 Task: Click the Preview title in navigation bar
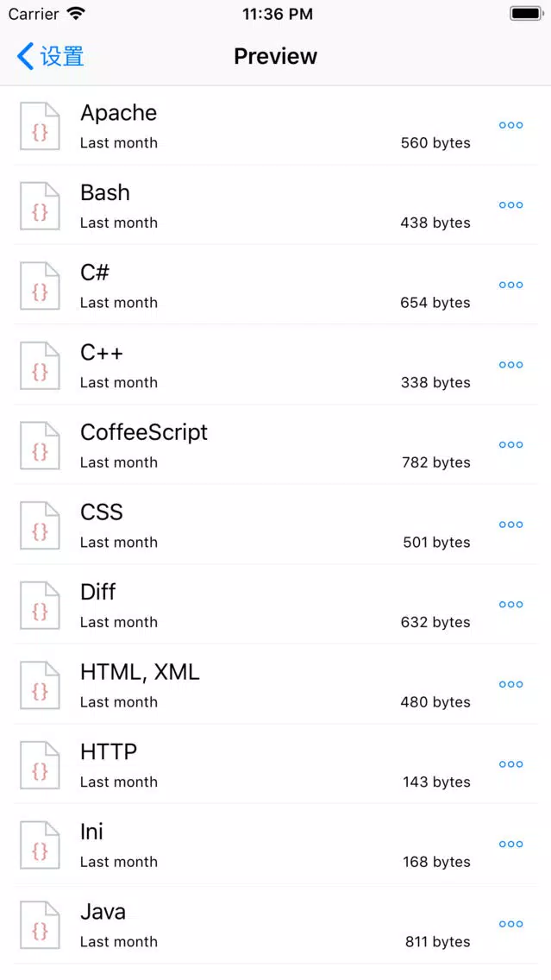276,56
